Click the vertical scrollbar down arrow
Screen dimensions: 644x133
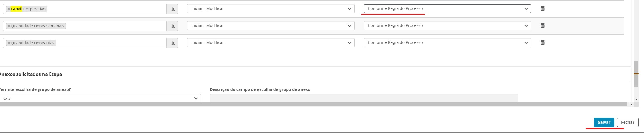(x=636, y=99)
